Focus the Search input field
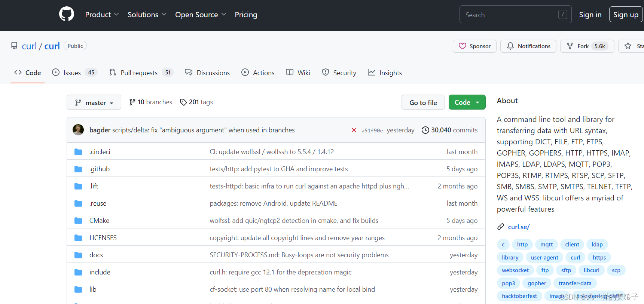 tap(515, 14)
